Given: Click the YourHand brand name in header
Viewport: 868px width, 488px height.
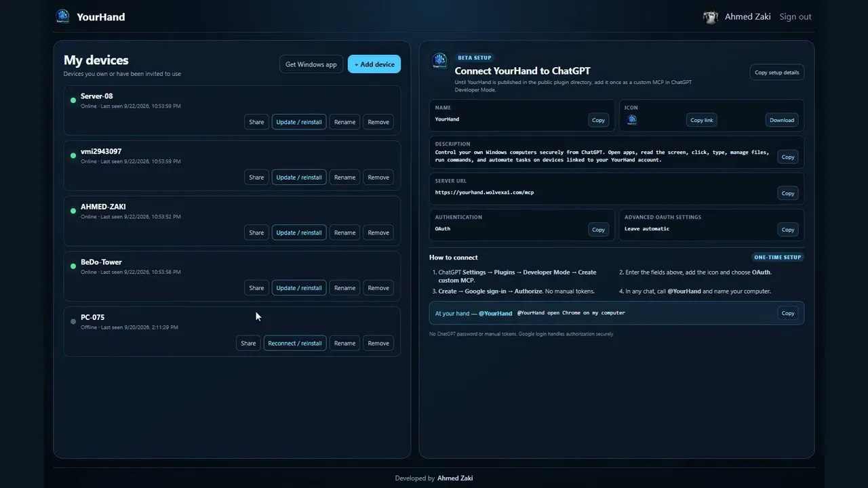Looking at the screenshot, I should pos(101,17).
